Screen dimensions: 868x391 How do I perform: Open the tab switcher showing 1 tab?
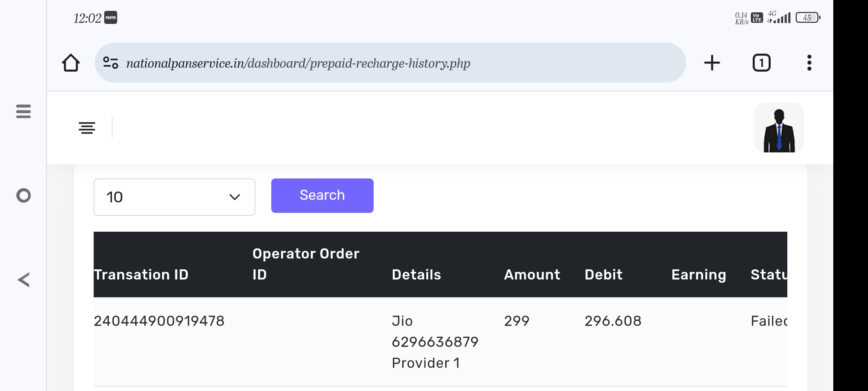(761, 63)
